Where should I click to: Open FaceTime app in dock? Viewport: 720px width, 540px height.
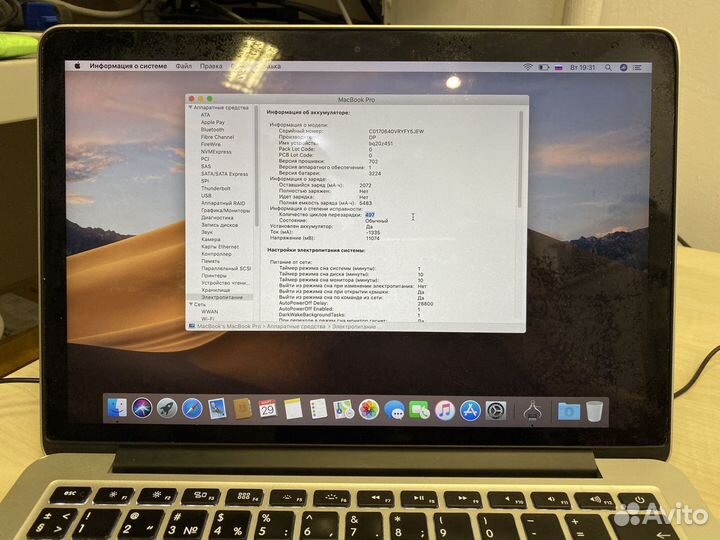point(419,410)
